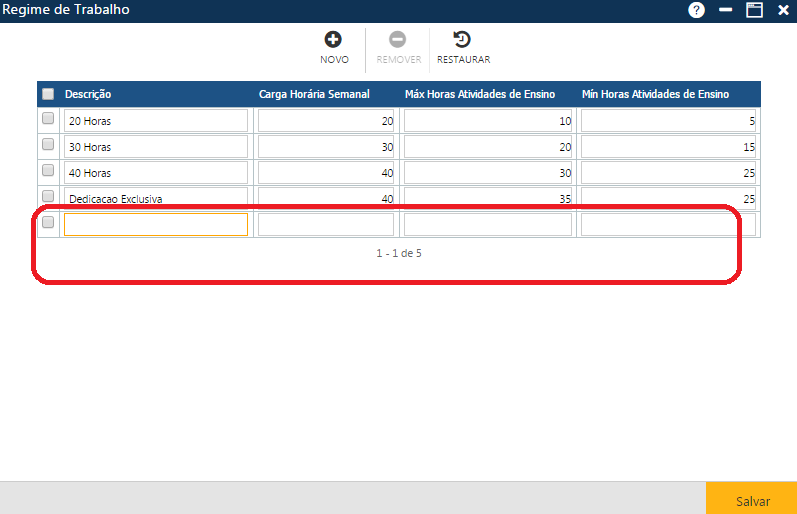Click Máx Horas field in Dedicacao Exclusiva row

tap(487, 198)
